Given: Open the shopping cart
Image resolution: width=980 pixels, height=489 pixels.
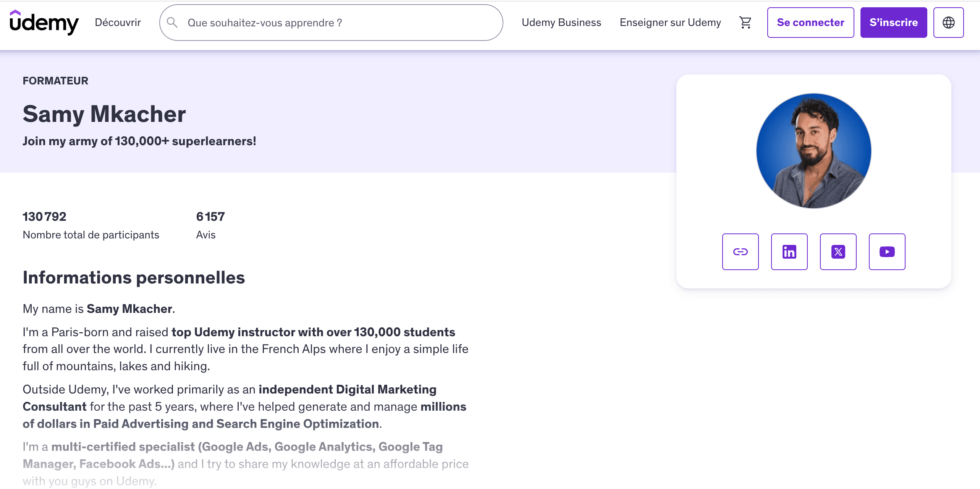Looking at the screenshot, I should (745, 23).
